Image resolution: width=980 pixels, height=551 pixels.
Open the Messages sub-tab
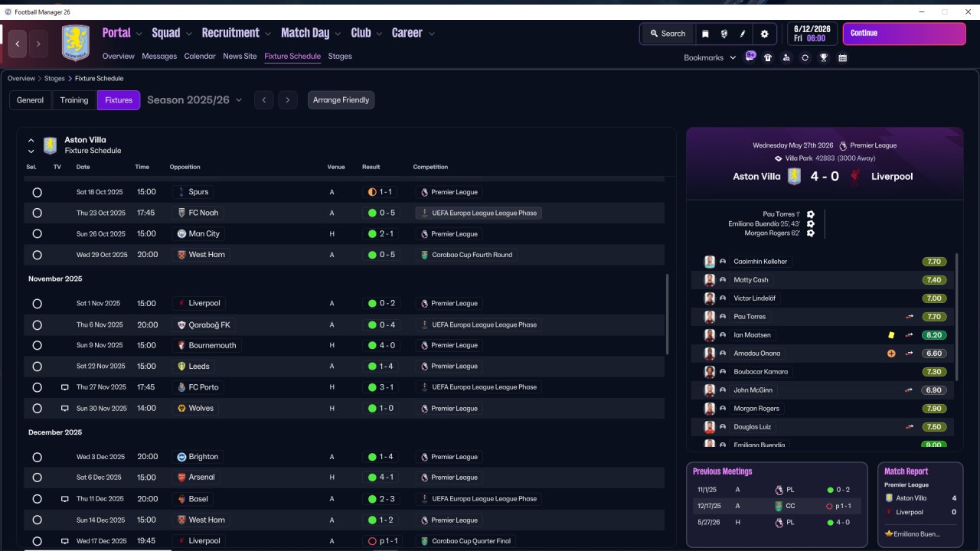click(159, 57)
